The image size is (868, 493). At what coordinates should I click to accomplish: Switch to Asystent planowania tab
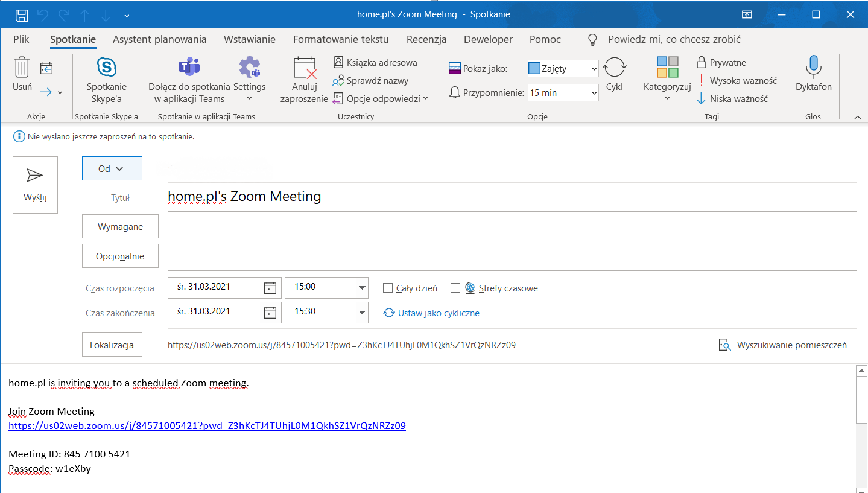coord(160,39)
